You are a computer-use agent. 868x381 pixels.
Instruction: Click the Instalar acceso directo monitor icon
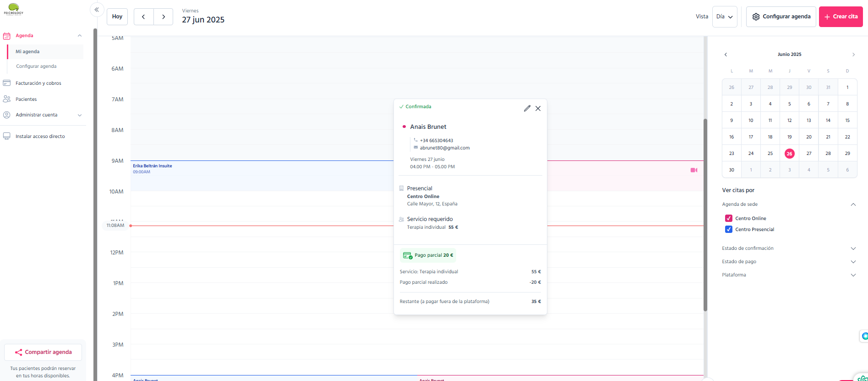click(6, 136)
